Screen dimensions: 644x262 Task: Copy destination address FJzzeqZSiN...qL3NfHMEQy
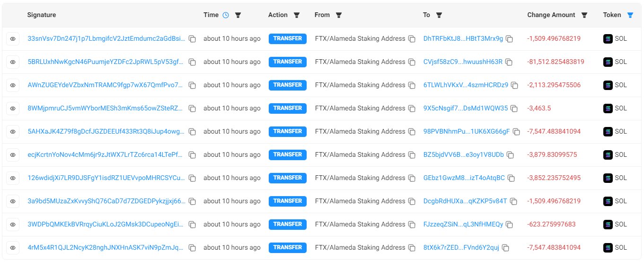tap(509, 225)
